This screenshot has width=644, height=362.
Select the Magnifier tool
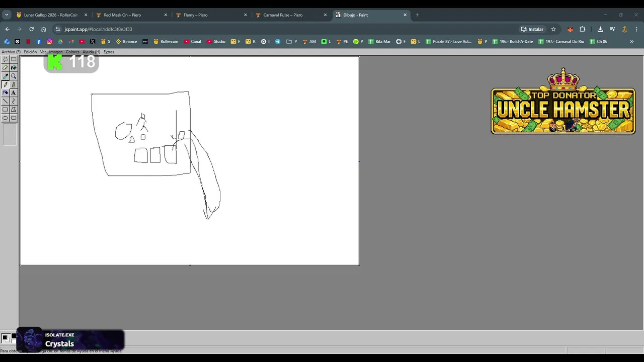click(x=14, y=76)
